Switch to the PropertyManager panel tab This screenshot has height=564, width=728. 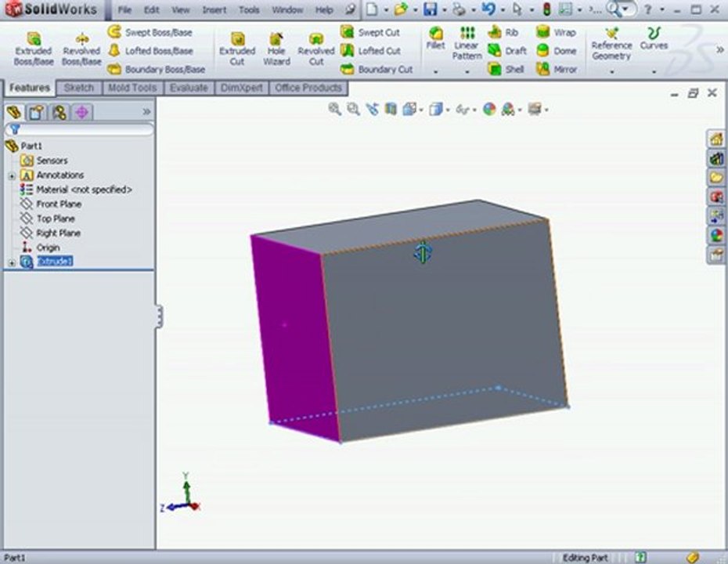tap(37, 112)
